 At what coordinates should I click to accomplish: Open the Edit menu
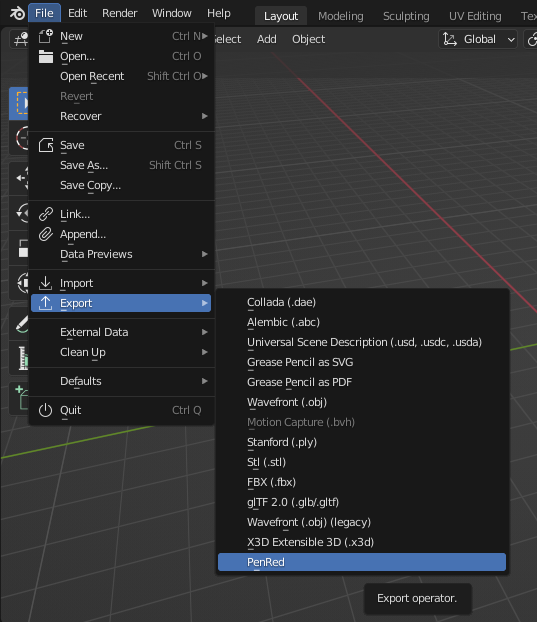tap(77, 13)
